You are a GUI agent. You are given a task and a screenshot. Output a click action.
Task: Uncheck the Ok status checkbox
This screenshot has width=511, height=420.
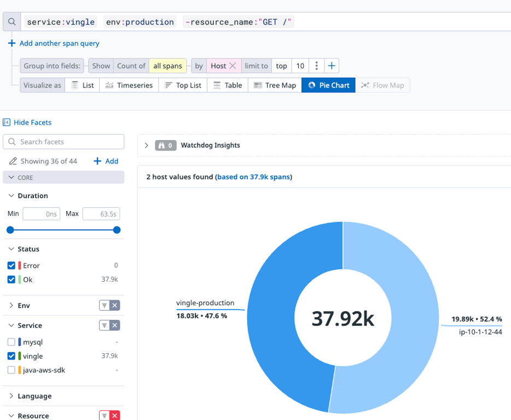11,279
